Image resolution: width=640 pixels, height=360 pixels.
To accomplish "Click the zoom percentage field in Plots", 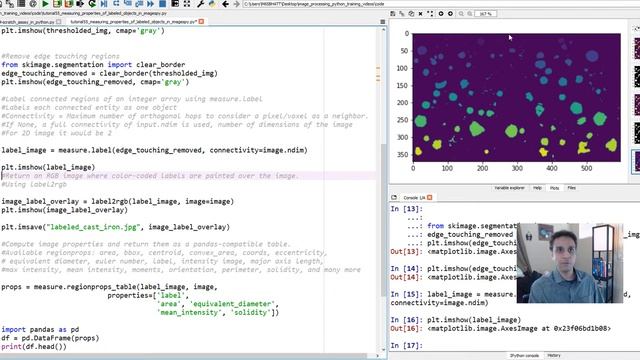I will coord(485,13).
